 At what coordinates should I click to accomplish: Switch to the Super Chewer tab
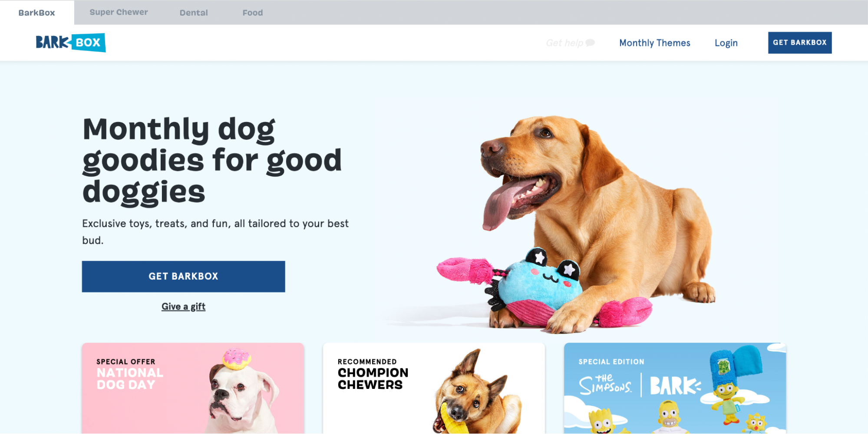point(119,12)
